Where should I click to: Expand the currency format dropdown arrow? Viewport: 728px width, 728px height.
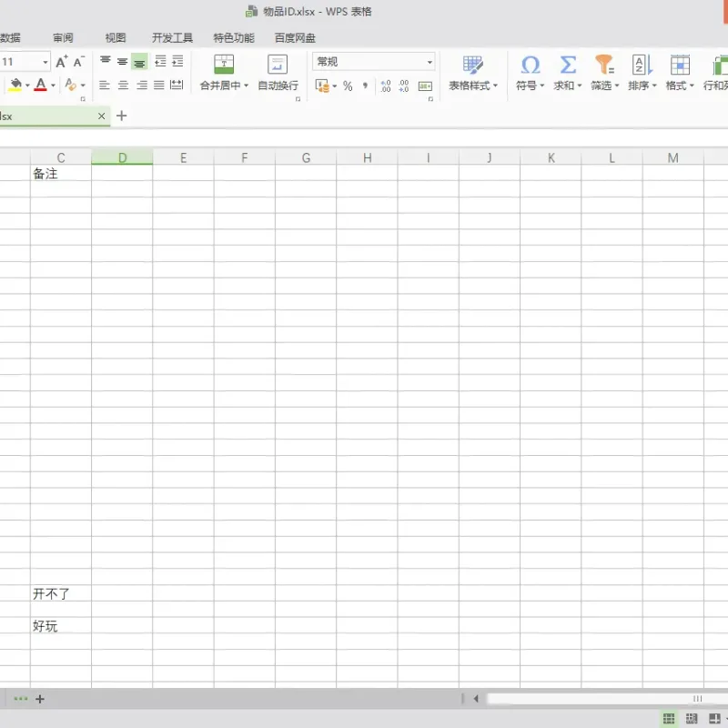334,86
